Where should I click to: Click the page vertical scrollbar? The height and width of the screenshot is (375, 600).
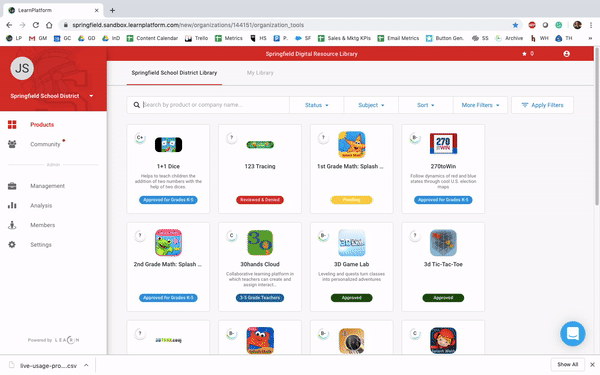[x=597, y=126]
